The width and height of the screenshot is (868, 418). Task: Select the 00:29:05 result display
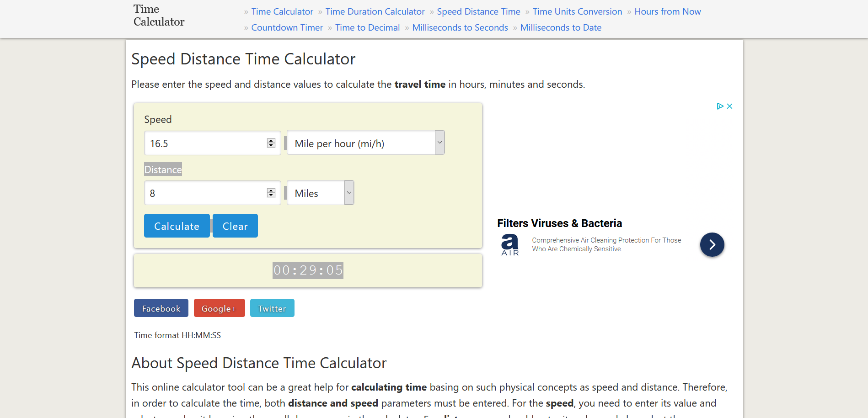point(308,270)
